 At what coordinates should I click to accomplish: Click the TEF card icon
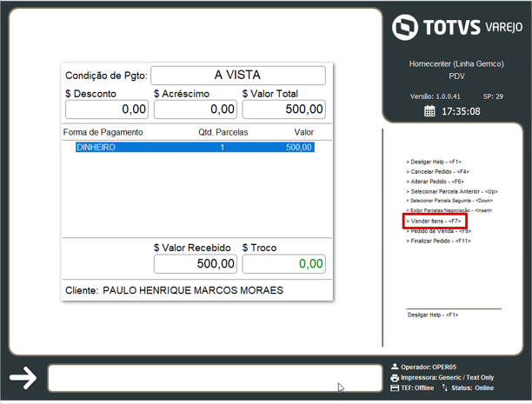[x=395, y=388]
